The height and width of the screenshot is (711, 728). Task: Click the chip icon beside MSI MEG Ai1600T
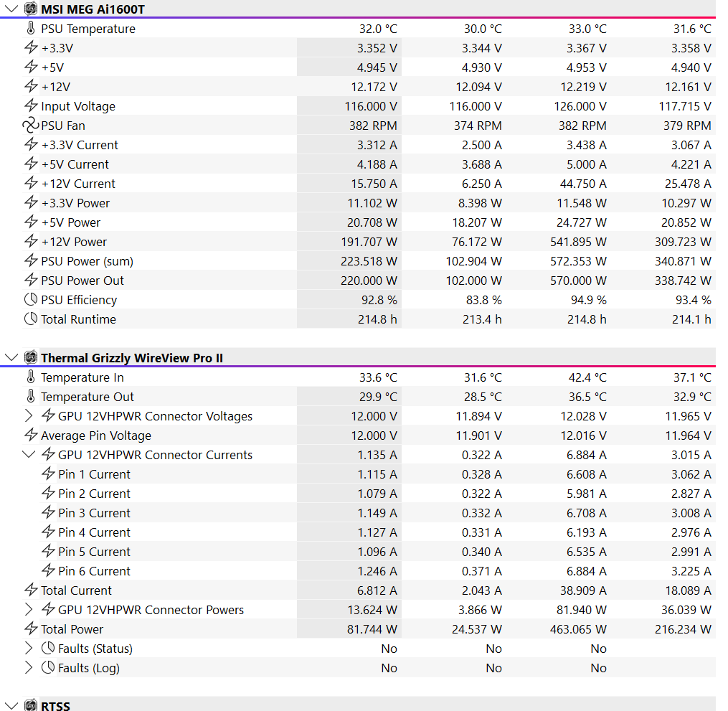pos(31,9)
